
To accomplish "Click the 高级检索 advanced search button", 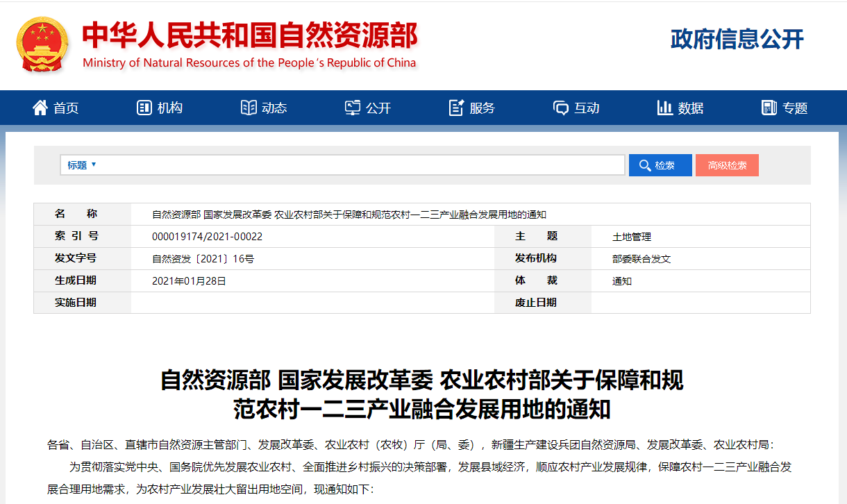I will [727, 165].
